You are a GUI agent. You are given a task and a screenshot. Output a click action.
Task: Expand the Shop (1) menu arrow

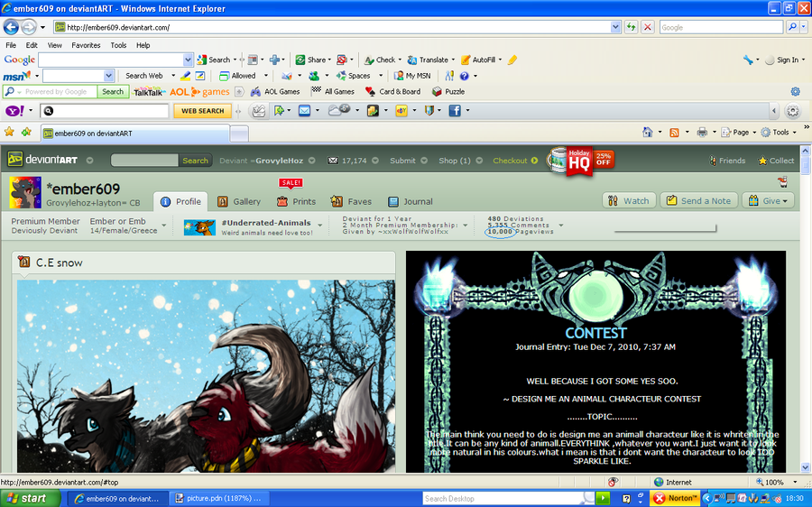point(480,161)
